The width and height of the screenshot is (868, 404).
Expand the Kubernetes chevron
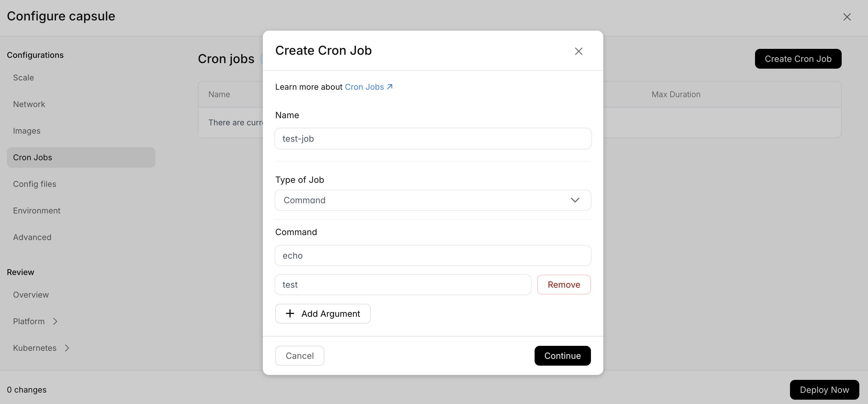(67, 348)
